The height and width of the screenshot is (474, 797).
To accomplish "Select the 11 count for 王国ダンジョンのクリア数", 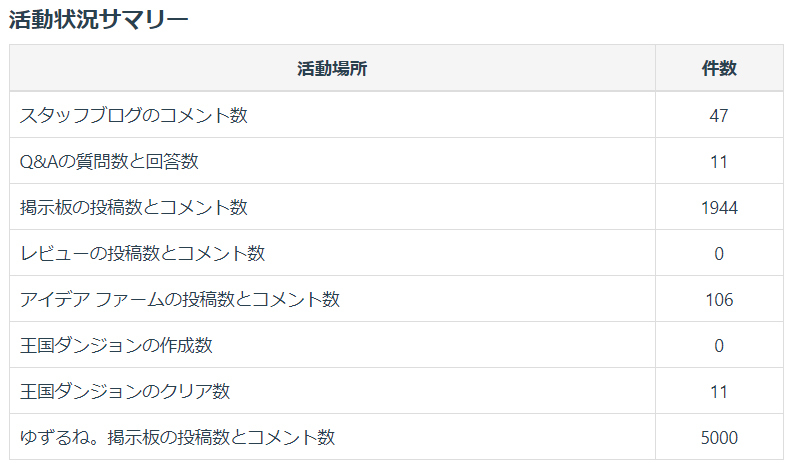I will tap(719, 391).
